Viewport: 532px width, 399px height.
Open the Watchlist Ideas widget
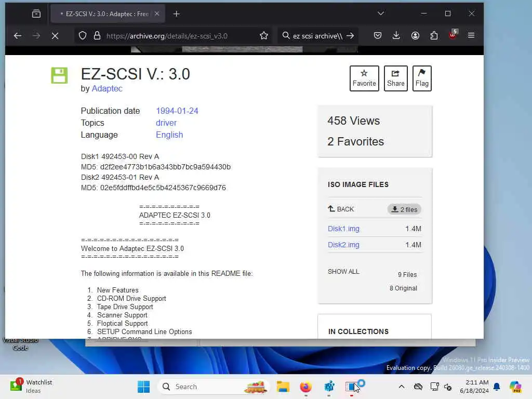[31, 387]
